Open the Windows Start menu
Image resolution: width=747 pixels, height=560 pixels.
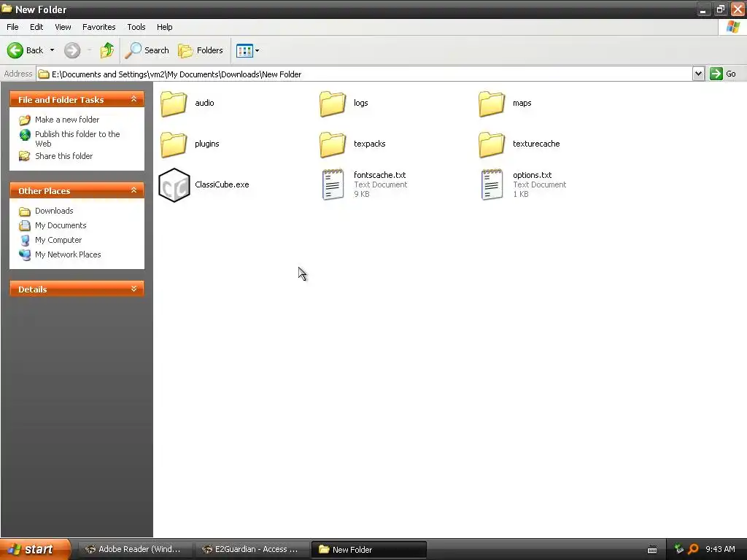tap(34, 549)
